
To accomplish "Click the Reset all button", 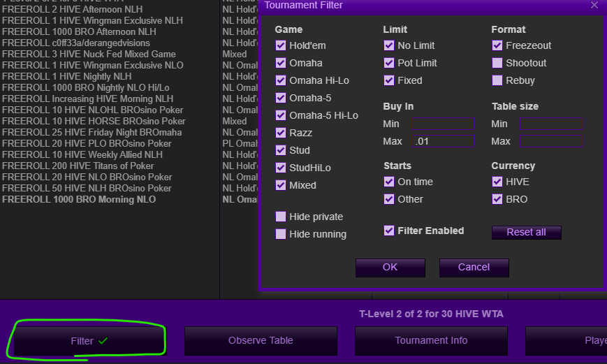I will (x=527, y=233).
